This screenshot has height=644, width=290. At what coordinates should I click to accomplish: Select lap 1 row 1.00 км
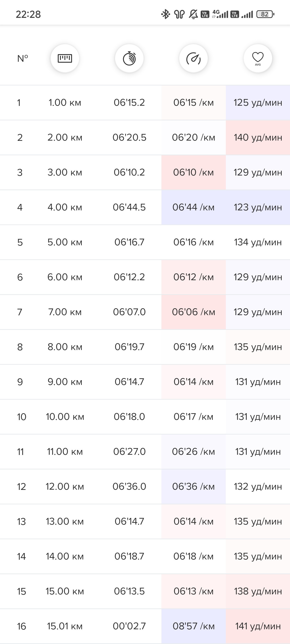click(x=65, y=103)
